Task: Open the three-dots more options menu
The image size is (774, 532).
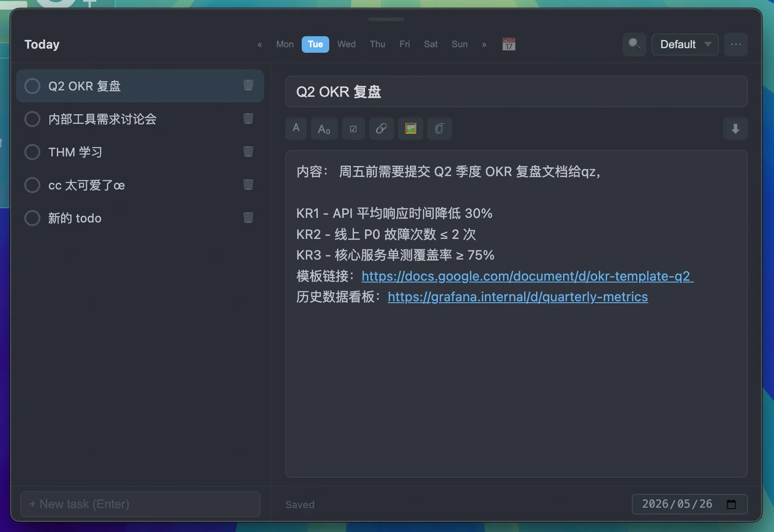Action: 736,44
